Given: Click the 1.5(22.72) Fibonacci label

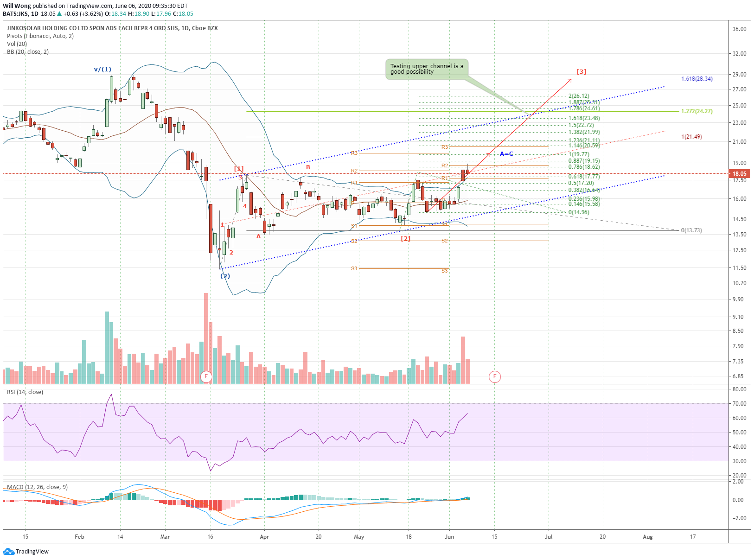Looking at the screenshot, I should (581, 125).
